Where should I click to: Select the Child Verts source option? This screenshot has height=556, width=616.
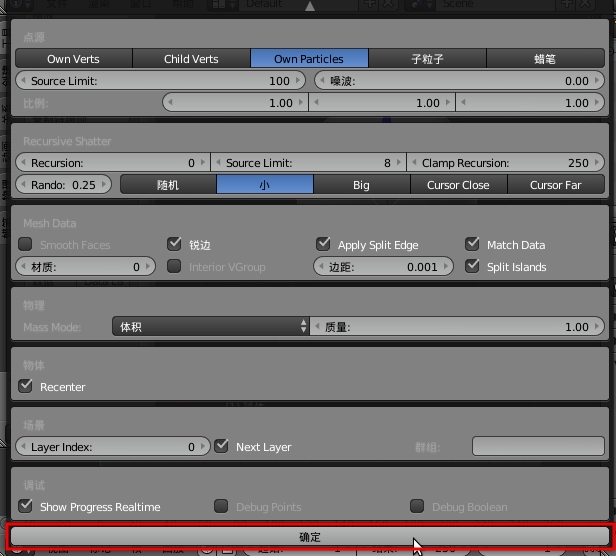tap(191, 59)
